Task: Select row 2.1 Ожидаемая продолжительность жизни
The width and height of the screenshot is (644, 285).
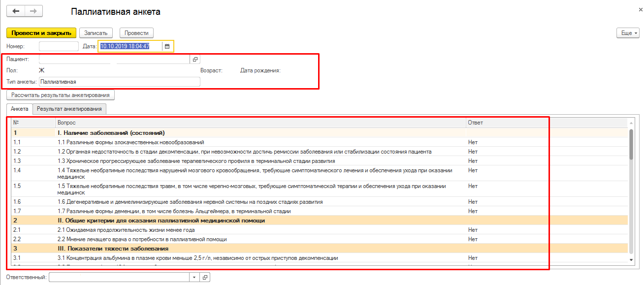Action: tap(126, 230)
